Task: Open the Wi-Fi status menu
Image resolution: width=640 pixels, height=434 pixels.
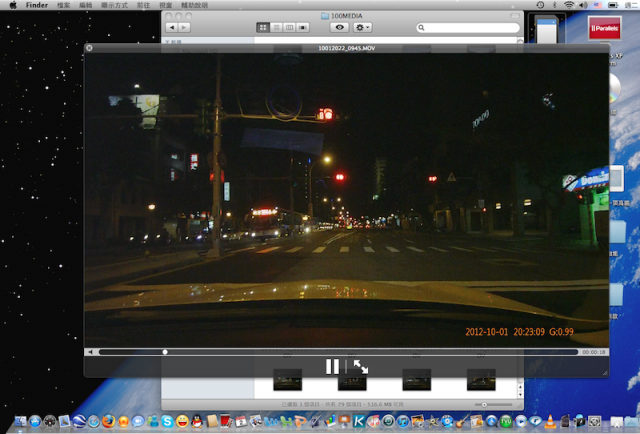Action: 569,5
